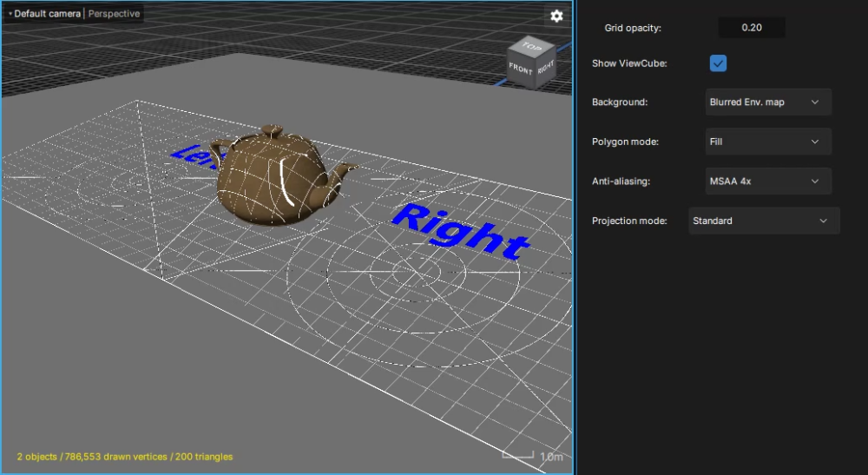Click the 'Grid opacity:' label

[633, 28]
